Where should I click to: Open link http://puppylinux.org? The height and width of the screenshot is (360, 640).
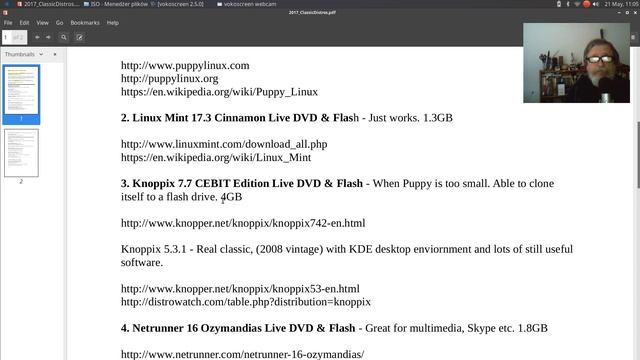coord(169,79)
